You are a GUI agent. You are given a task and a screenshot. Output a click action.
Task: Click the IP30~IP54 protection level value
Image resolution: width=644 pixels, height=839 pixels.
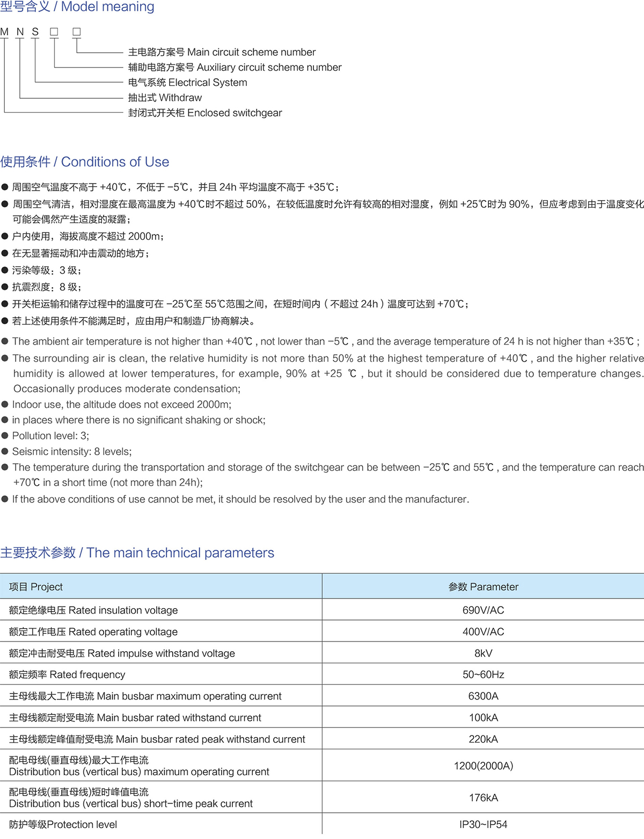tap(483, 825)
